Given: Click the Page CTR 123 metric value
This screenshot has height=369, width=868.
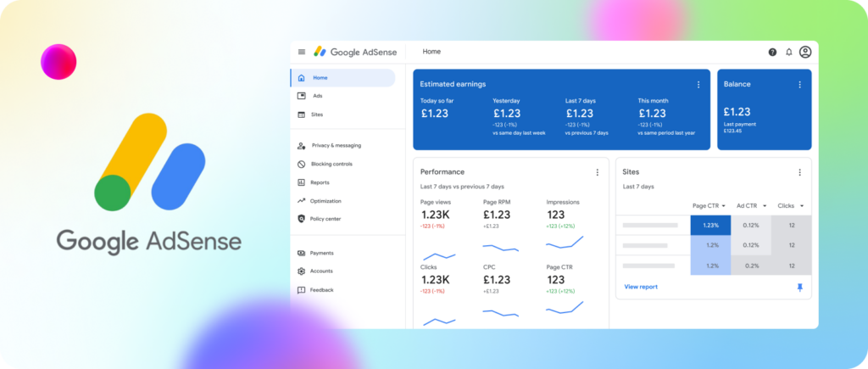Looking at the screenshot, I should tap(555, 280).
